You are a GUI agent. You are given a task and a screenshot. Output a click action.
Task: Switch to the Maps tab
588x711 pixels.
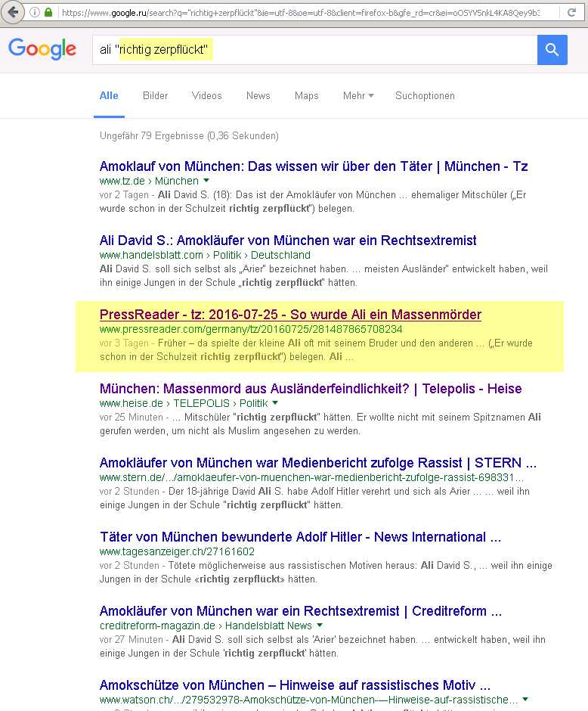click(307, 95)
